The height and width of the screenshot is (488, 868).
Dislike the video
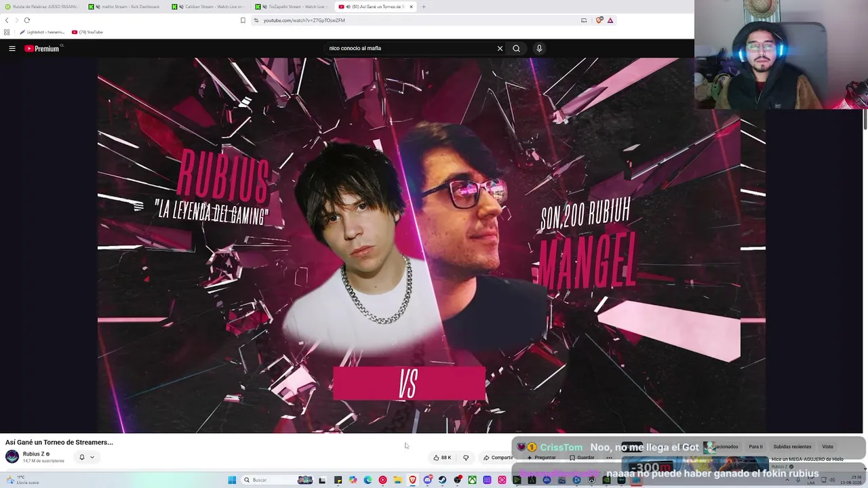[466, 457]
